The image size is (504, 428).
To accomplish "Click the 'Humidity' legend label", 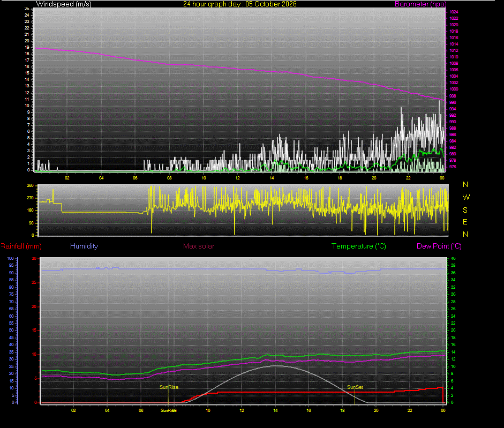I will pyautogui.click(x=84, y=246).
